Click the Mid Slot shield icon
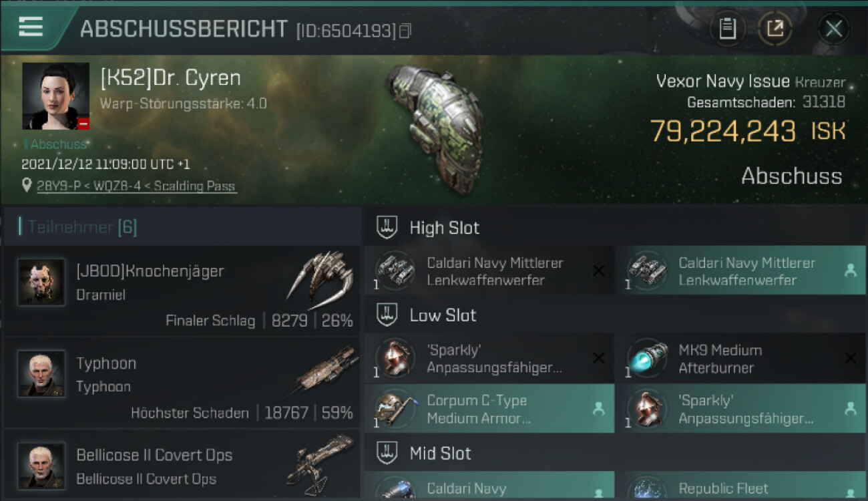The image size is (868, 501). 387,453
